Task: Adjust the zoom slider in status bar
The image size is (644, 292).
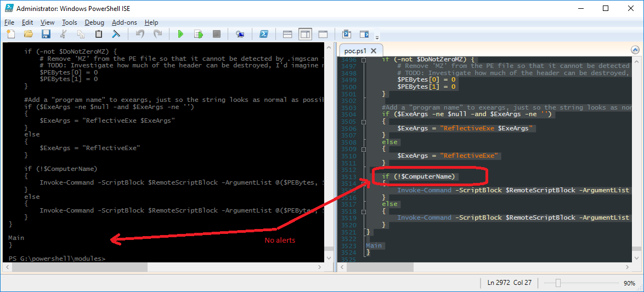Action: click(558, 283)
